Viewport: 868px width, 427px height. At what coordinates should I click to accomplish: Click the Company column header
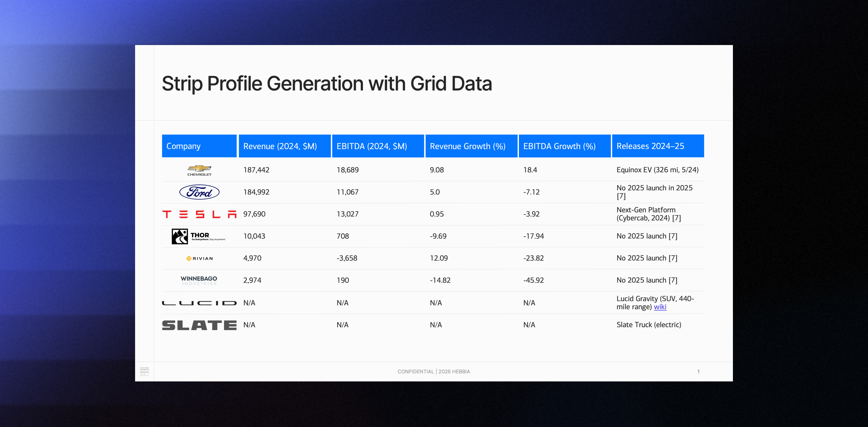pyautogui.click(x=199, y=146)
